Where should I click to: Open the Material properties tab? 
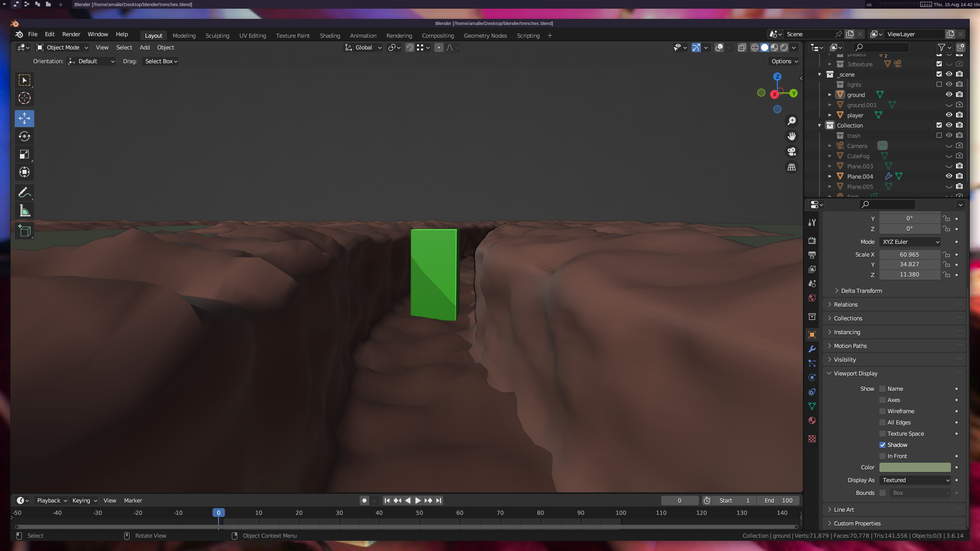pyautogui.click(x=812, y=420)
